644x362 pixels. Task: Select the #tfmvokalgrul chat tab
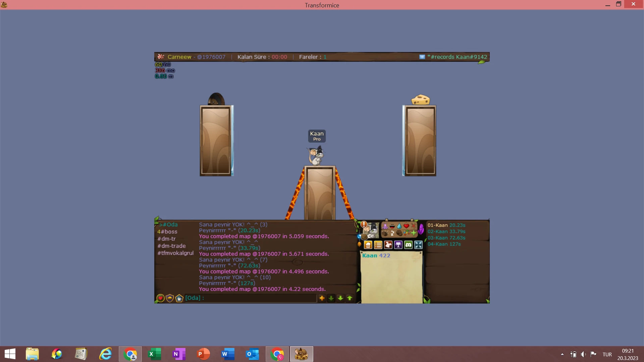click(175, 253)
